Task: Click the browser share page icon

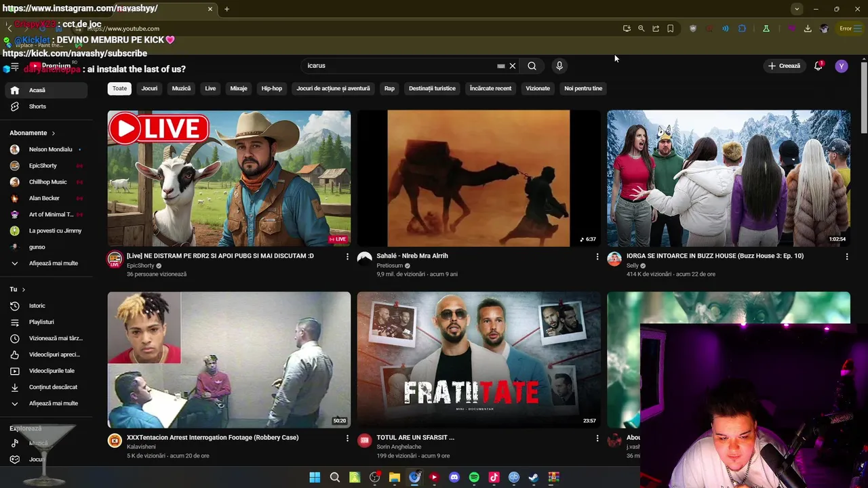Action: [x=656, y=28]
